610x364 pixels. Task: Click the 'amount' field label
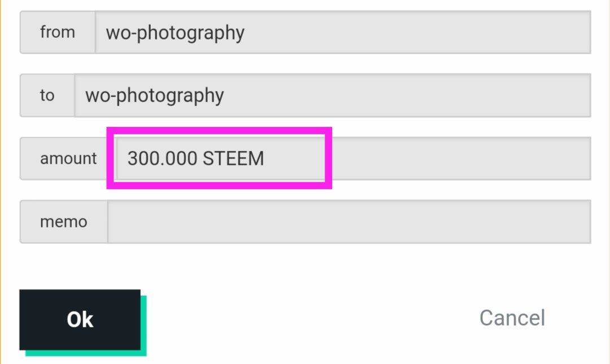(x=68, y=158)
